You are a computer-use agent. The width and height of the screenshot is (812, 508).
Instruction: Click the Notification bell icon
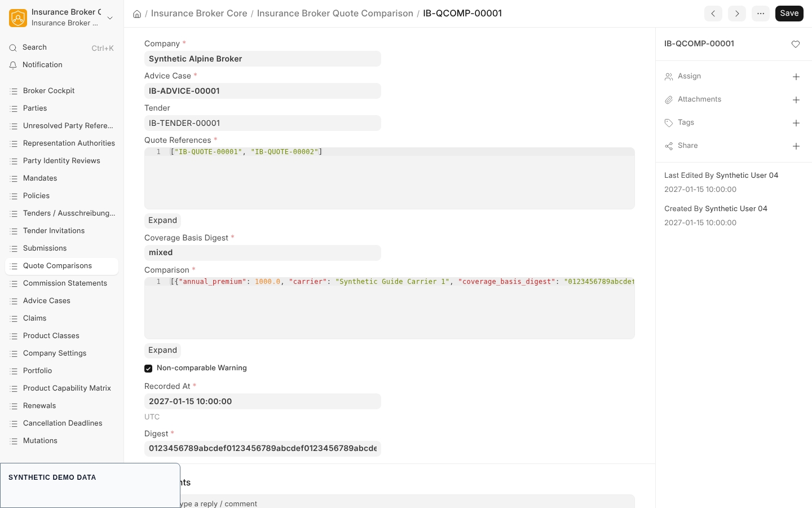click(x=13, y=65)
